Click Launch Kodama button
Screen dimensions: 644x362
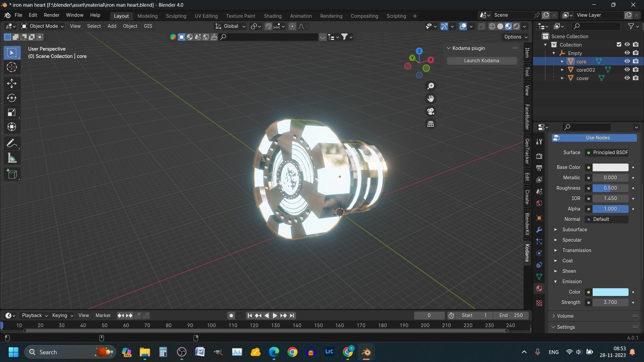point(482,61)
